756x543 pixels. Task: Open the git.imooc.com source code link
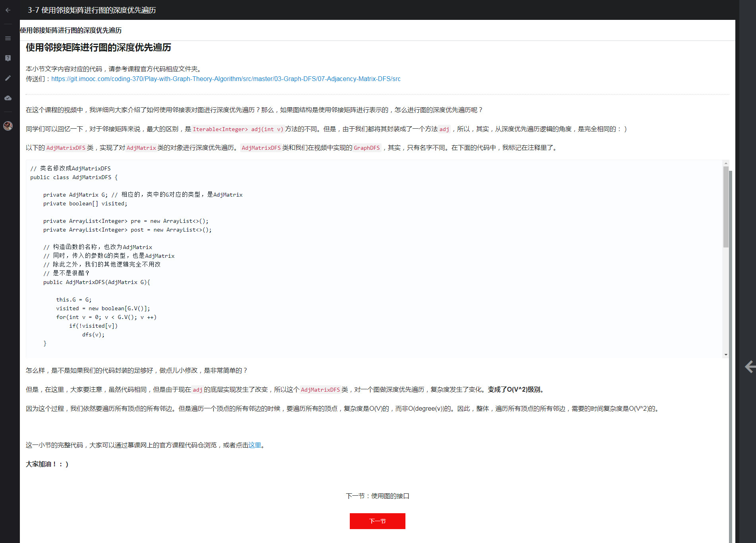225,79
